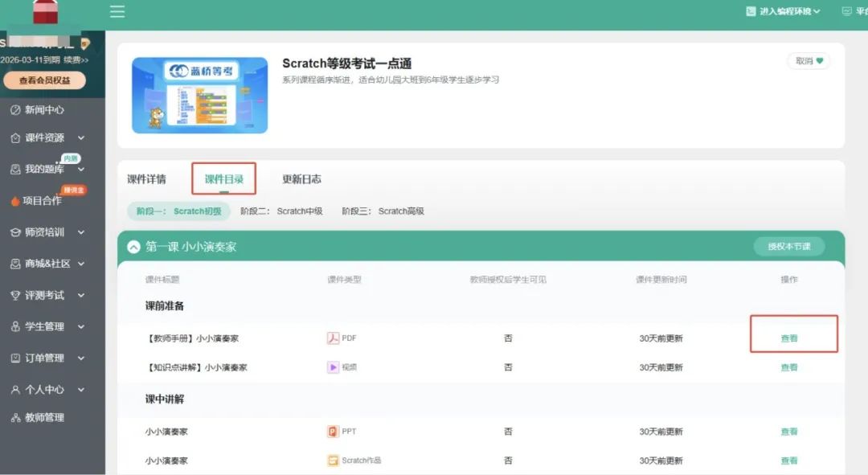The image size is (868, 475).
Task: Click the 【教师手册】小小演奏家 title
Action: [x=192, y=338]
